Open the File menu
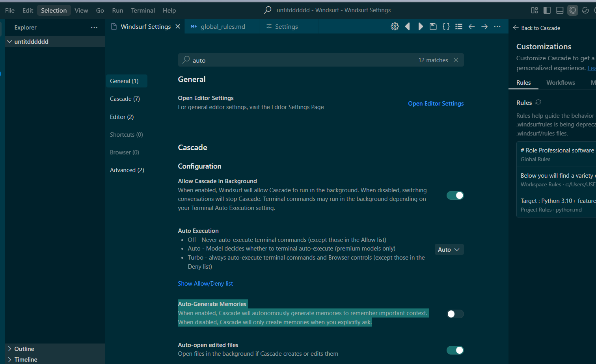The height and width of the screenshot is (364, 596). pyautogui.click(x=10, y=10)
